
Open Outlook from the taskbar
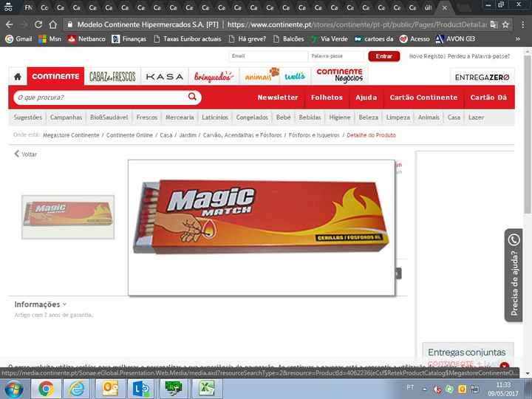[x=109, y=389]
